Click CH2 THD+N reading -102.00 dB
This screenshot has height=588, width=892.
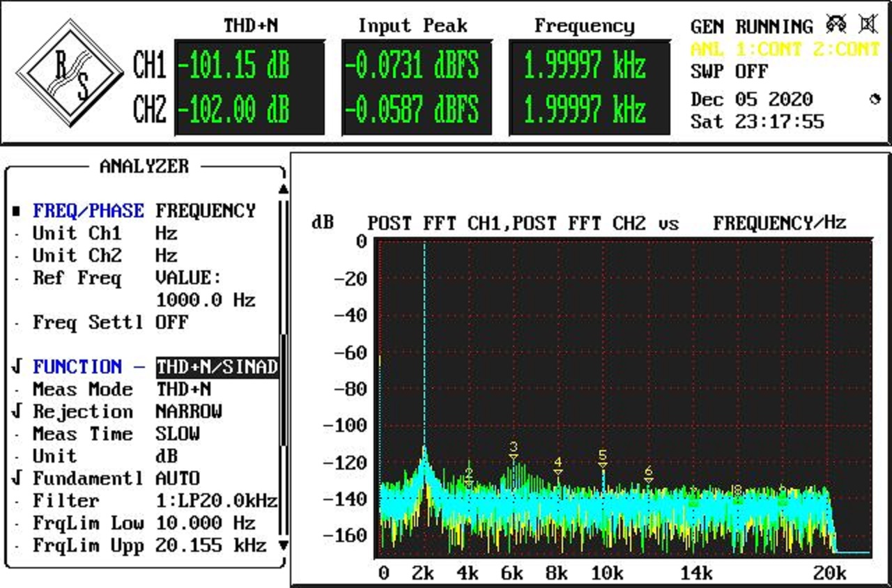click(x=234, y=110)
